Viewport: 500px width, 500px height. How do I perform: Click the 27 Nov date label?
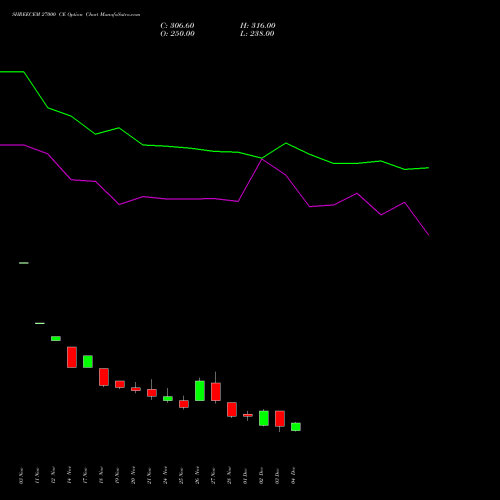click(213, 476)
